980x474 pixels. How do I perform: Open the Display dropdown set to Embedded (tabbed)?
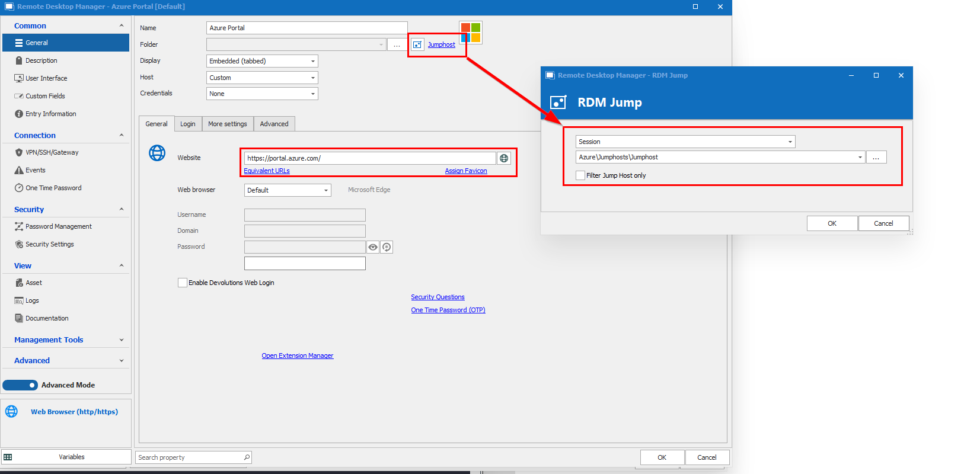coord(262,61)
